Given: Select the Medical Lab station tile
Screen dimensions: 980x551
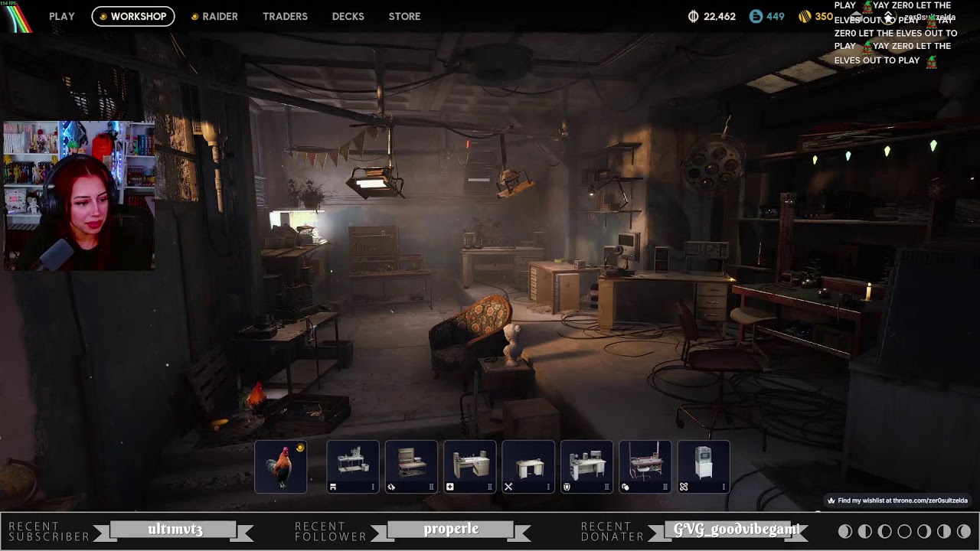Looking at the screenshot, I should tap(469, 466).
